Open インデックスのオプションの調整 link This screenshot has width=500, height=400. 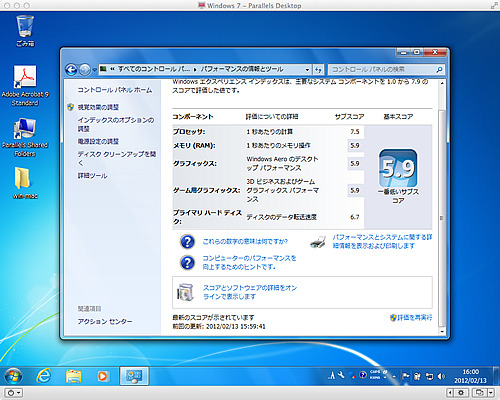(116, 124)
